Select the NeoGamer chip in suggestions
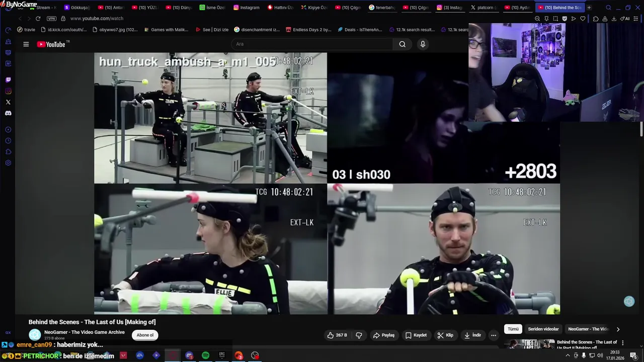Image resolution: width=644 pixels, height=362 pixels. [x=588, y=329]
